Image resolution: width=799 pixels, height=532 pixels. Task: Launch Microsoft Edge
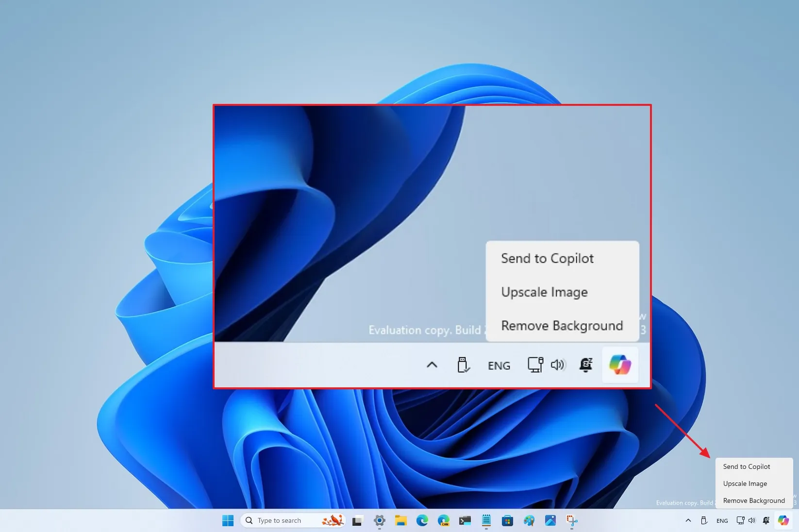421,520
